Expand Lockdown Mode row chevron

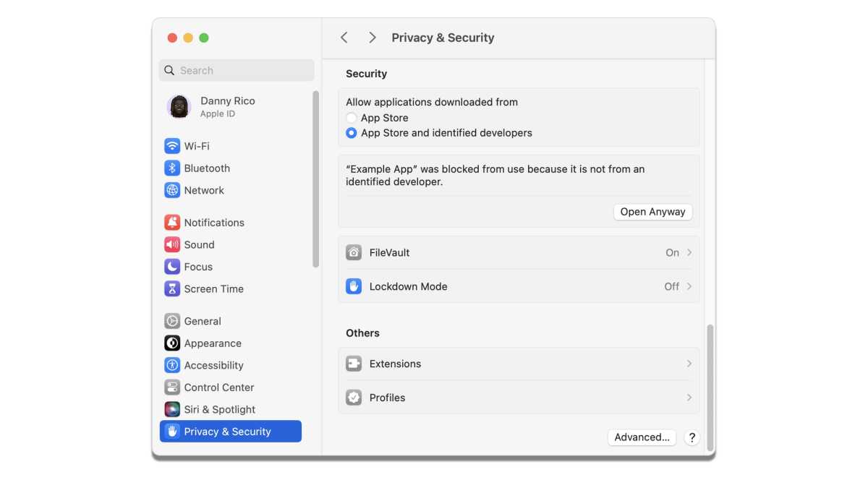click(x=689, y=286)
